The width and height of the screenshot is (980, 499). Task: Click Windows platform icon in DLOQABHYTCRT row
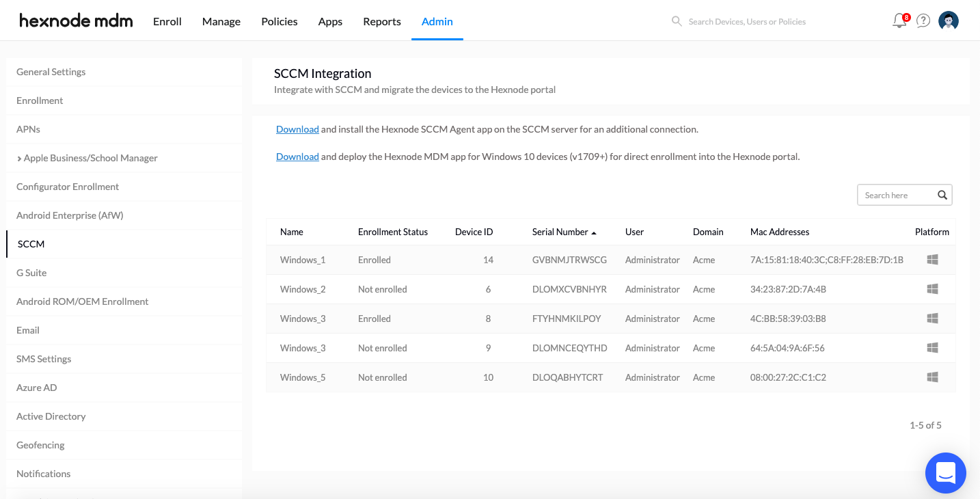click(x=932, y=377)
